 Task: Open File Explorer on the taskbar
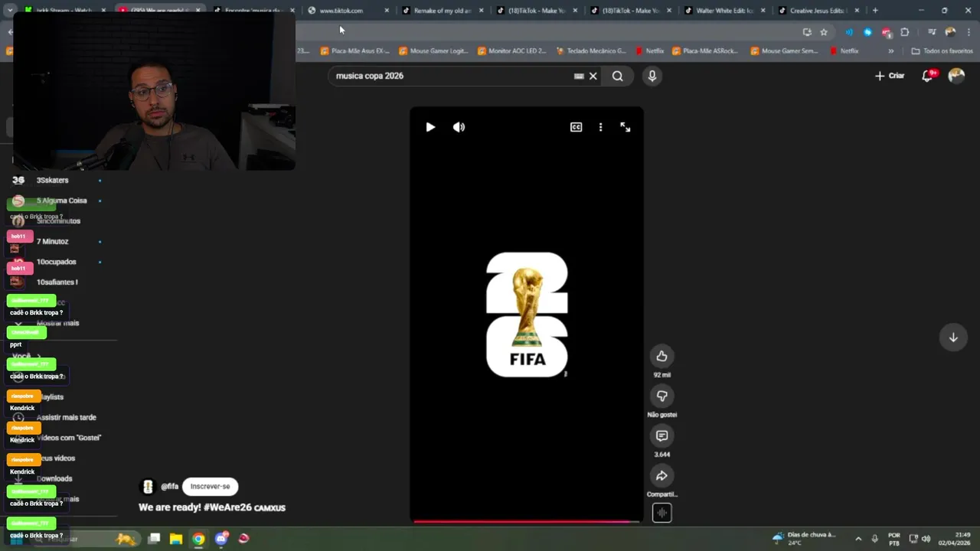176,539
